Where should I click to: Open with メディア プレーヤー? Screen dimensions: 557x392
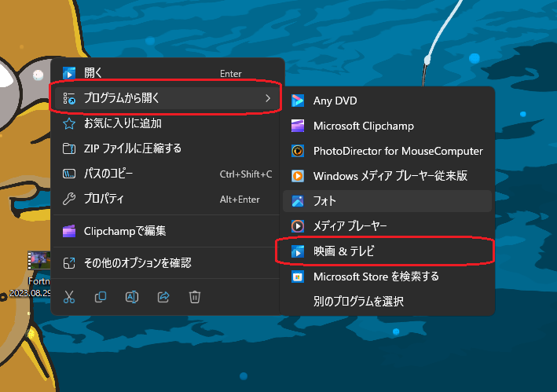pos(387,225)
